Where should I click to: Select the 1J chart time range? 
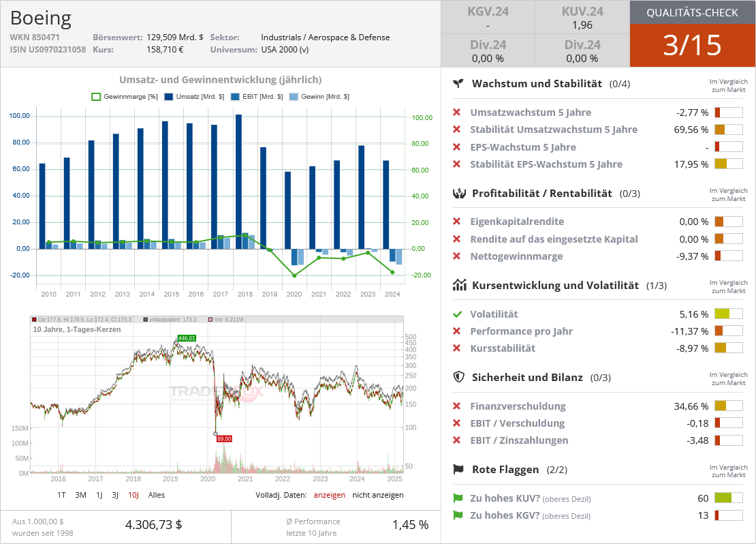tap(99, 495)
